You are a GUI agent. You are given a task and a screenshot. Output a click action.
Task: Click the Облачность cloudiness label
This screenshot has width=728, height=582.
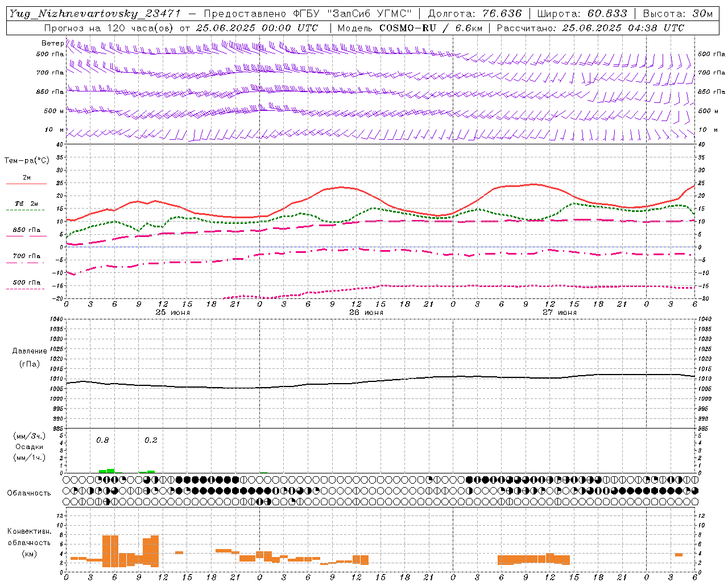pyautogui.click(x=29, y=493)
